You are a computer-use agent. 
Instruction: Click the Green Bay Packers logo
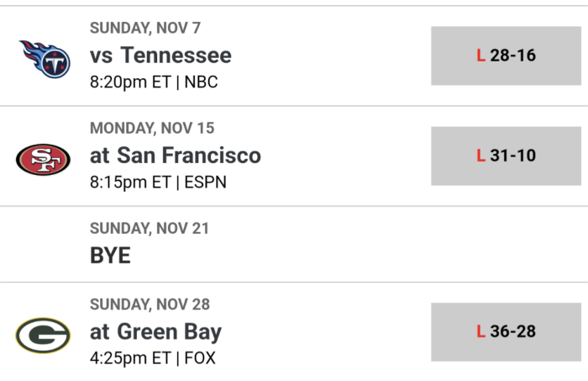42,336
